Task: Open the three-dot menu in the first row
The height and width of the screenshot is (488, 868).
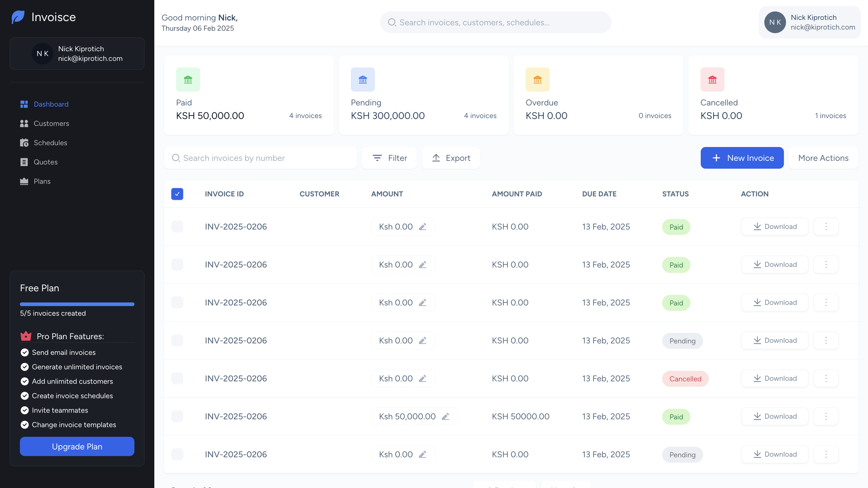Action: 826,227
